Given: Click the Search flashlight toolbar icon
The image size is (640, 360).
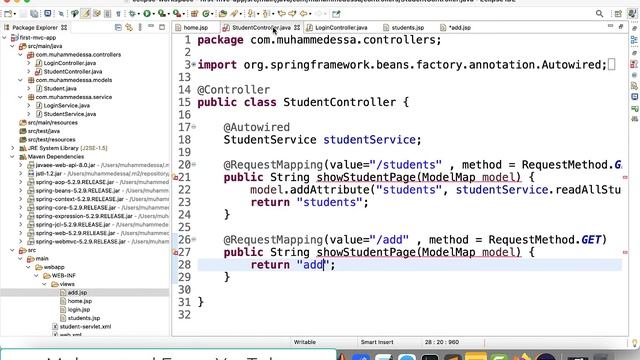Looking at the screenshot, I should coord(235,14).
